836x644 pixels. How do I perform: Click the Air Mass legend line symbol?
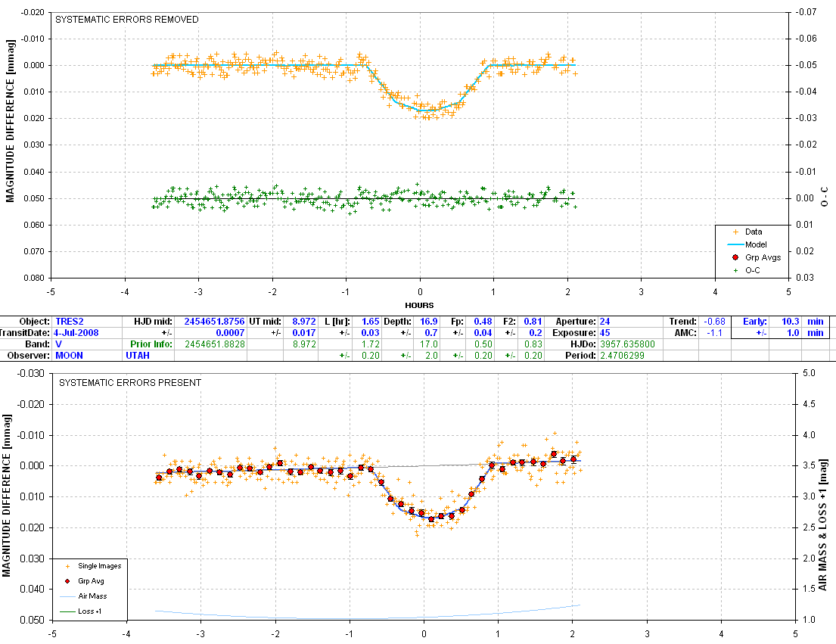tap(68, 596)
